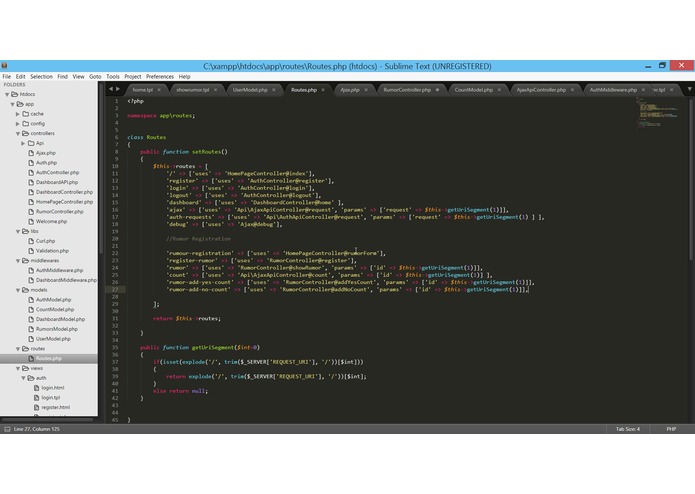
Task: Collapse the views folder
Action: (18, 368)
